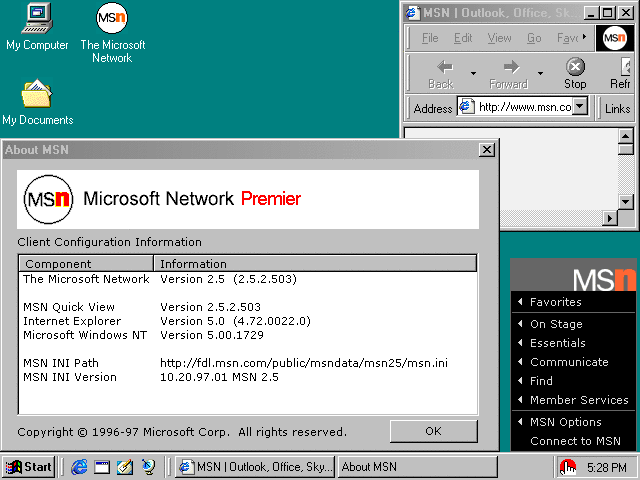Click the Links bar in the browser

[x=617, y=109]
